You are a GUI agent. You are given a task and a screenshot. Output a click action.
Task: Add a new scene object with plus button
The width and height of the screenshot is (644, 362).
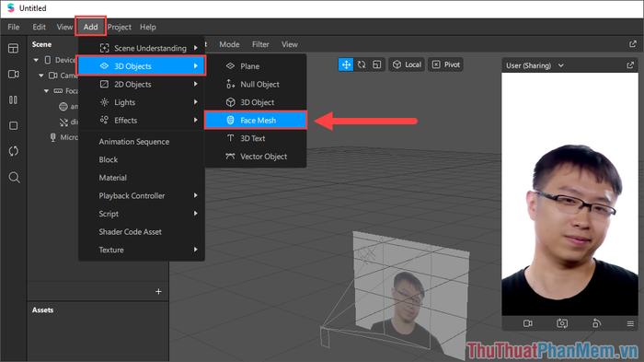point(158,292)
